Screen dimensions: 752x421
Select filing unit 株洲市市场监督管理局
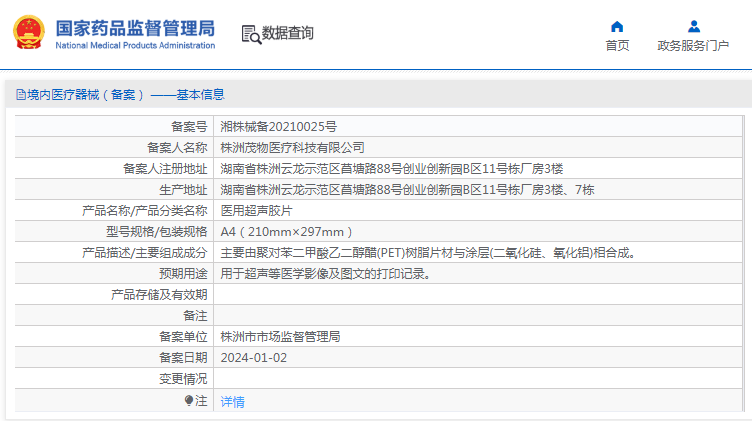coord(281,337)
